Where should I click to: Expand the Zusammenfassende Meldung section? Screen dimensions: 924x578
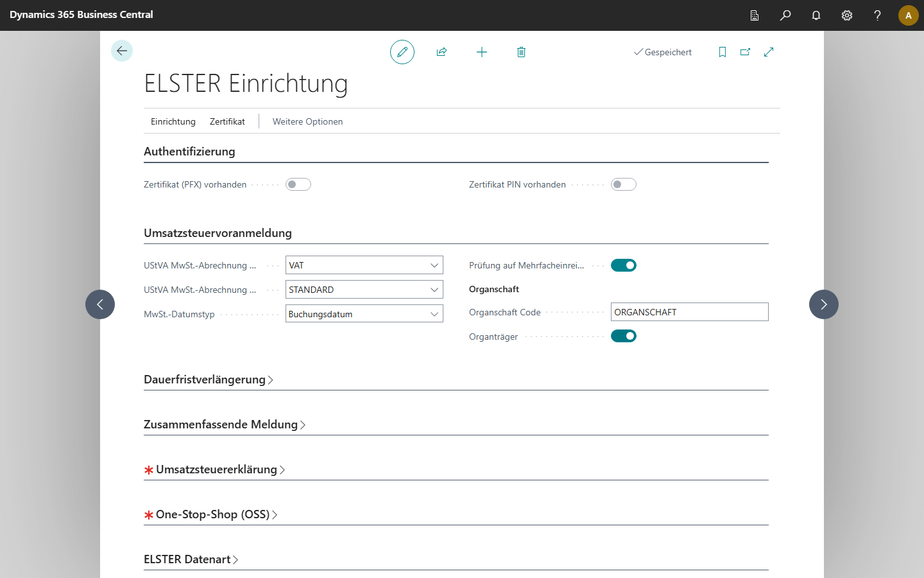click(225, 425)
